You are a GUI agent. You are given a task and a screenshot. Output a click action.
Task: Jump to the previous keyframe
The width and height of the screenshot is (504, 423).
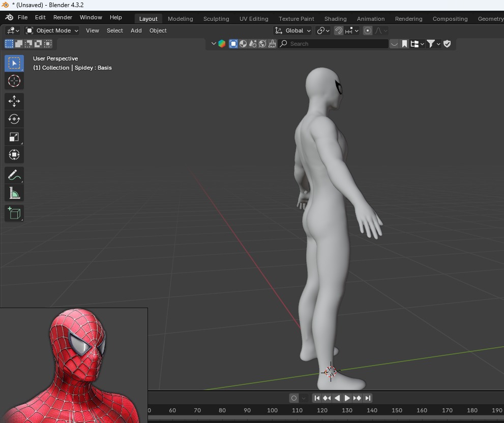327,398
